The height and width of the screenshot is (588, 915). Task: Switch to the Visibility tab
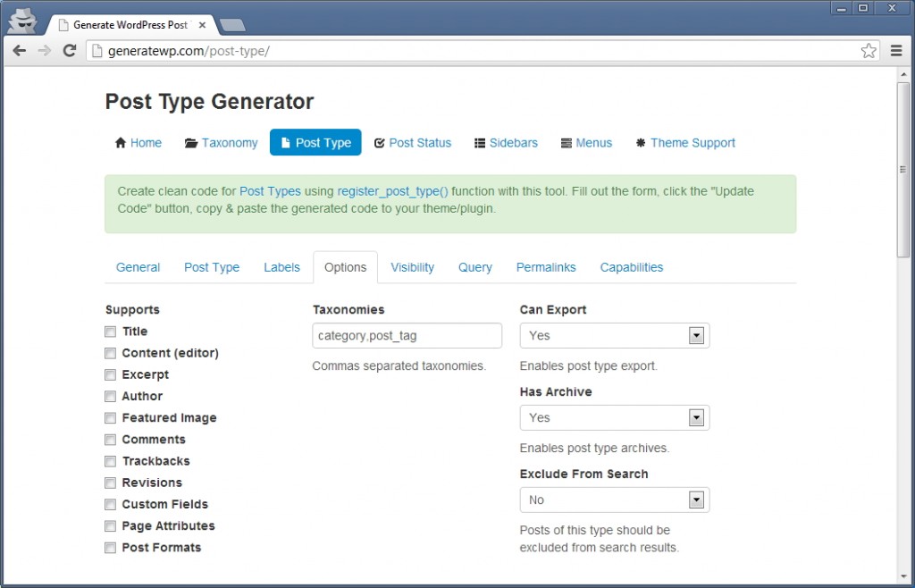(x=412, y=267)
